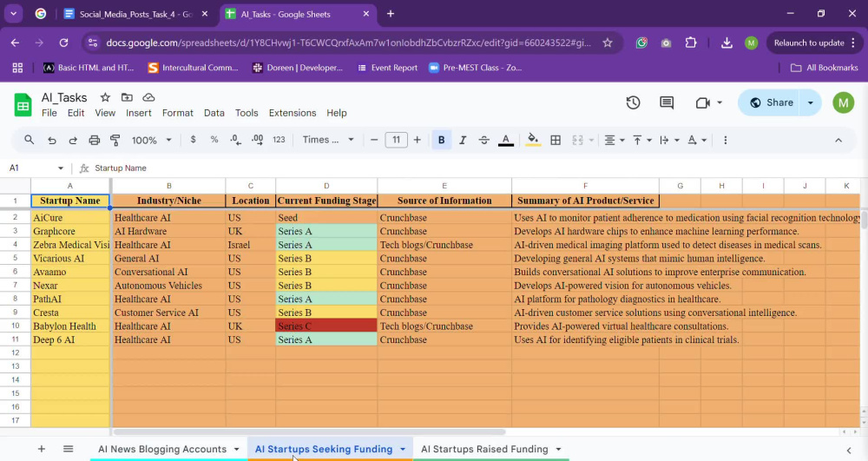Click the Share button
This screenshot has width=868, height=461.
pos(769,102)
